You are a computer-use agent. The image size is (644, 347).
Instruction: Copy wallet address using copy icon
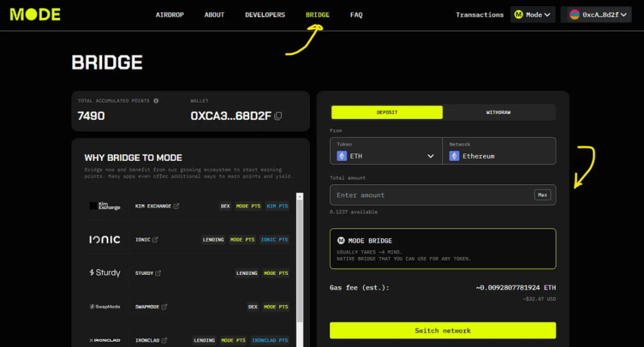tap(278, 116)
